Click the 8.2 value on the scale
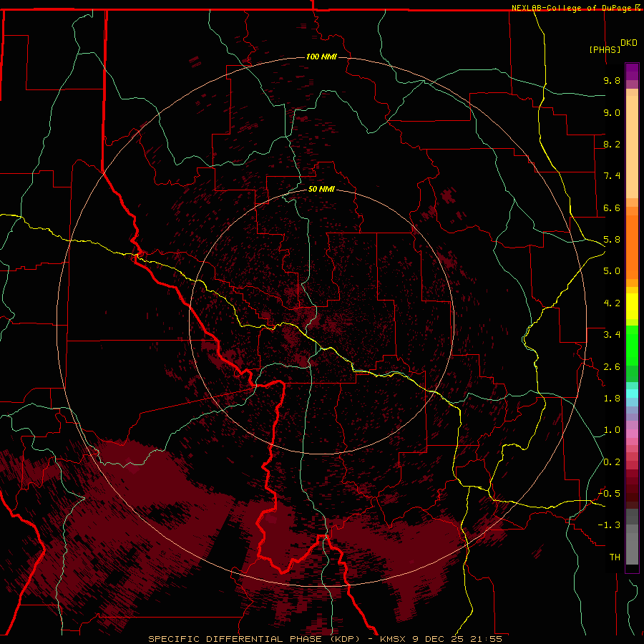The width and height of the screenshot is (644, 644). pyautogui.click(x=612, y=144)
